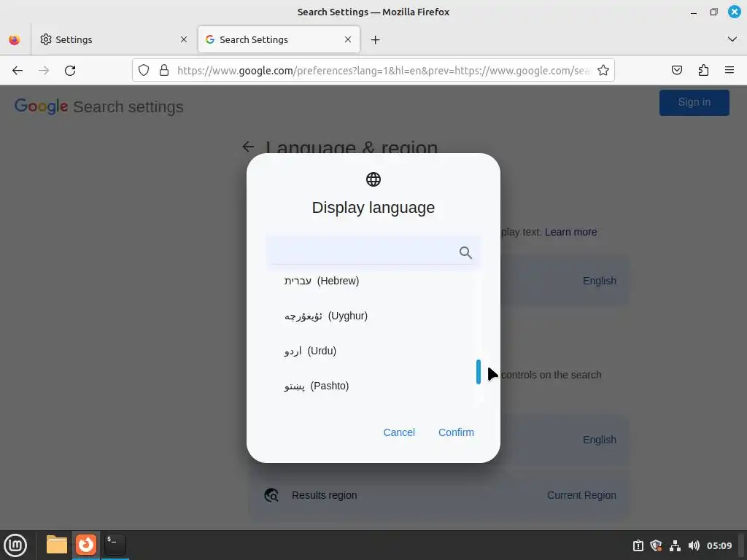This screenshot has height=560, width=747.
Task: Click the Firefox taskbar icon
Action: [x=86, y=545]
